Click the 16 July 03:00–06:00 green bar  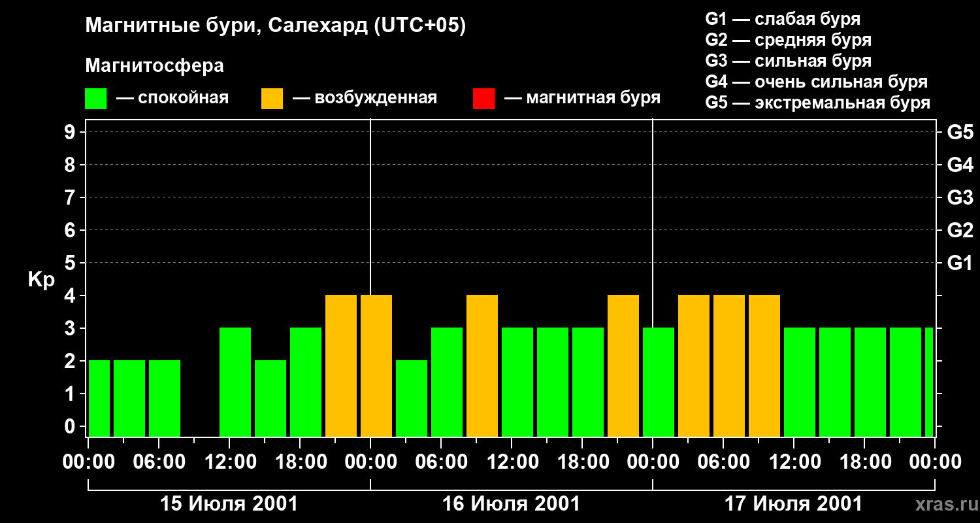point(412,398)
